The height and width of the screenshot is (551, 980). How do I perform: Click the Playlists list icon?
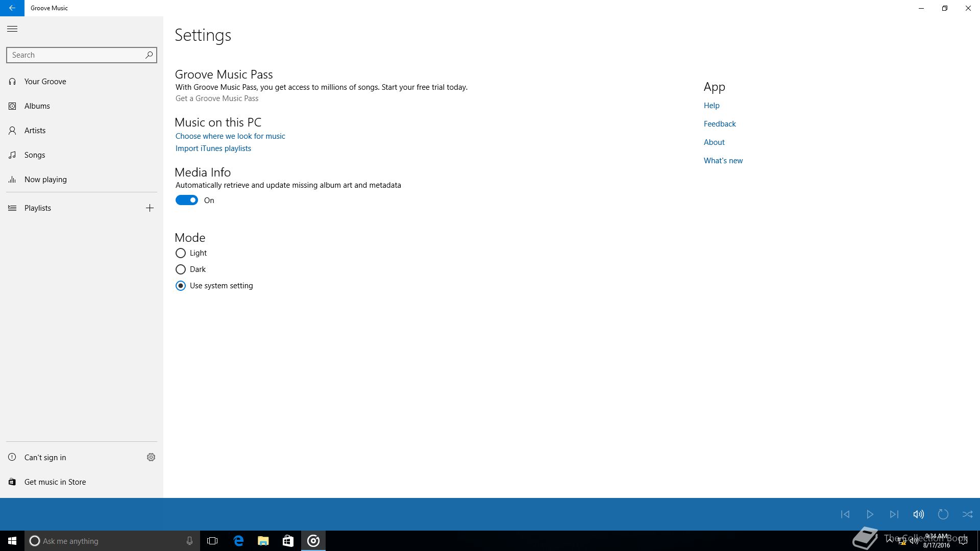(12, 208)
